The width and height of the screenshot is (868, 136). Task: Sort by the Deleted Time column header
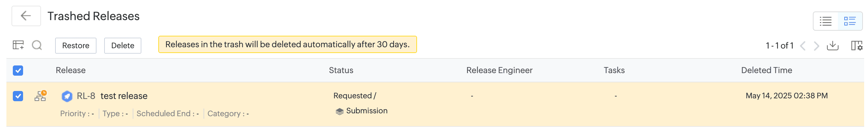coord(766,70)
